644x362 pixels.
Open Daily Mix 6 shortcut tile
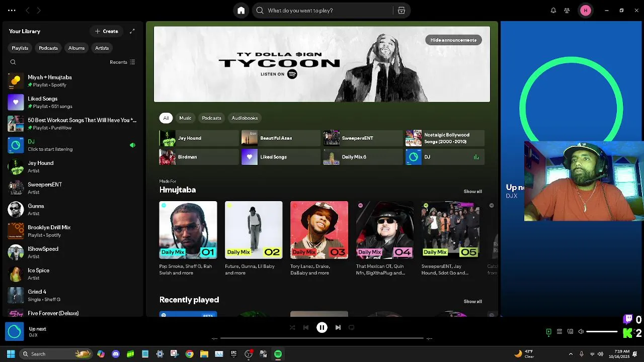point(363,157)
